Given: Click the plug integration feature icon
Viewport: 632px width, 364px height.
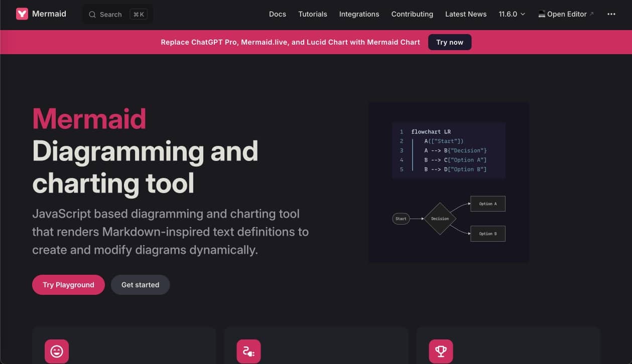Looking at the screenshot, I should [249, 351].
